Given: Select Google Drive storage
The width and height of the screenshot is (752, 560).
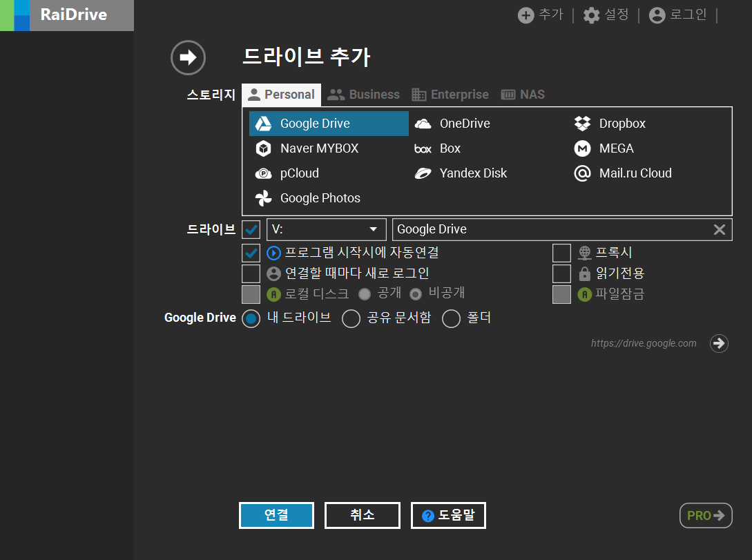Looking at the screenshot, I should click(329, 124).
